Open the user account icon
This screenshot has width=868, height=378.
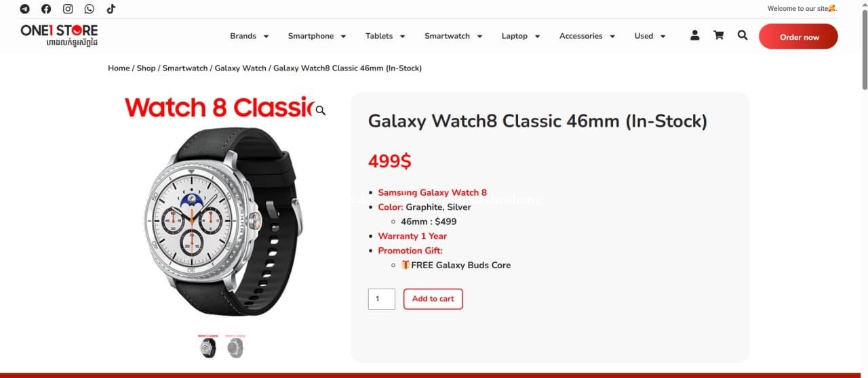(694, 35)
